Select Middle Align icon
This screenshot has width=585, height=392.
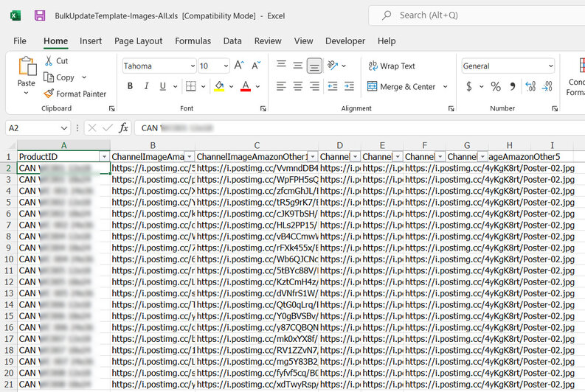pyautogui.click(x=298, y=66)
